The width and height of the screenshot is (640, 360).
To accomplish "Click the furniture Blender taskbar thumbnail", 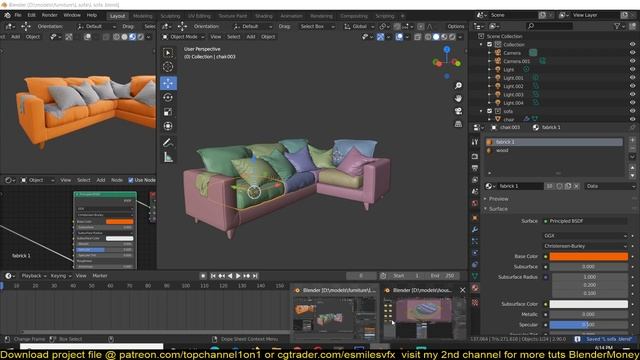I will 335,312.
